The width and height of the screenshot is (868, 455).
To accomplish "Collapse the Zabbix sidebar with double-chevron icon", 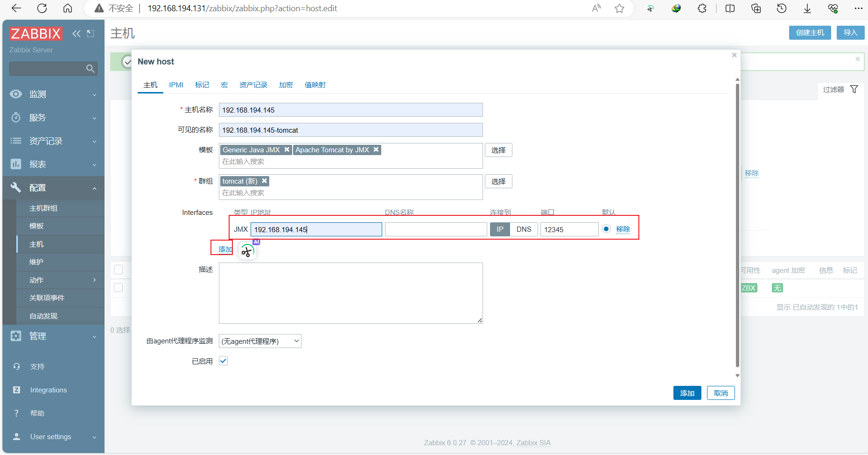I will click(x=77, y=34).
